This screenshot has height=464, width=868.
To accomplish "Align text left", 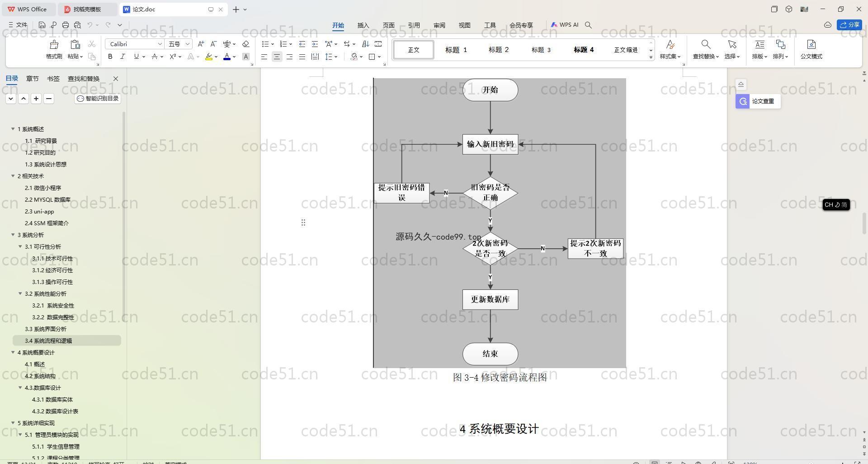I will click(264, 57).
